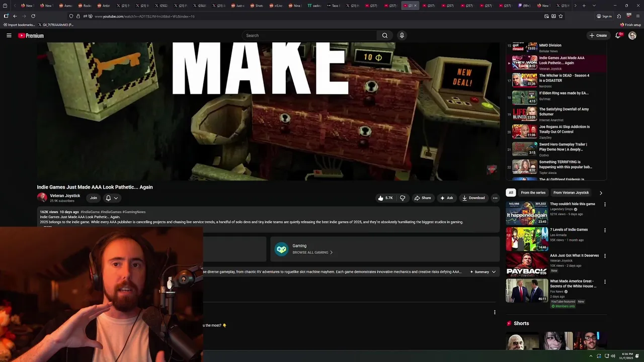Share this video
The image size is (644, 362).
(423, 198)
